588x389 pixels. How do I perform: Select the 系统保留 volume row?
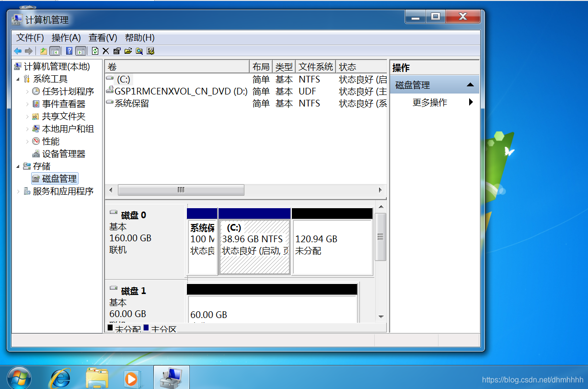pos(246,104)
